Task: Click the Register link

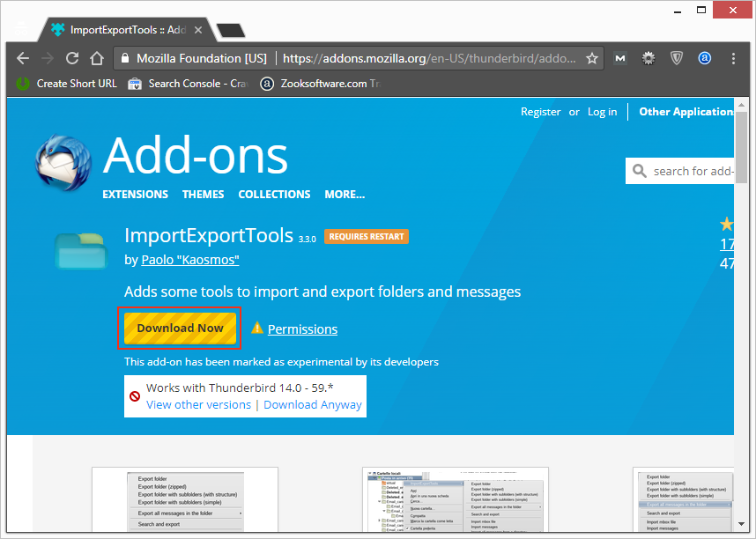Action: tap(540, 112)
